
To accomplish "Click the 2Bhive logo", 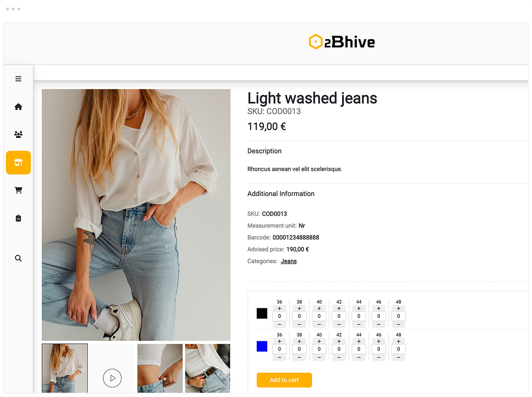I will [x=342, y=41].
